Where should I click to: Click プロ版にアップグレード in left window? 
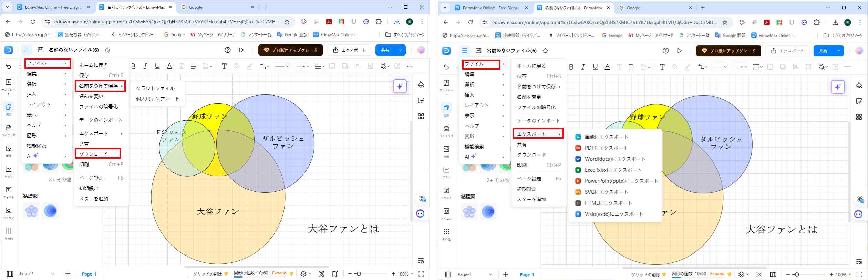coord(291,50)
